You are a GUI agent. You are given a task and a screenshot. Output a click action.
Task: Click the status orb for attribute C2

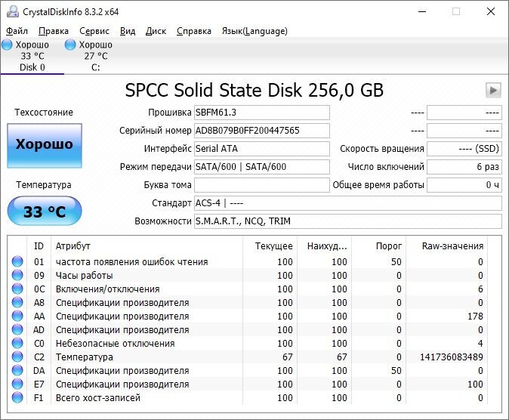tap(17, 357)
